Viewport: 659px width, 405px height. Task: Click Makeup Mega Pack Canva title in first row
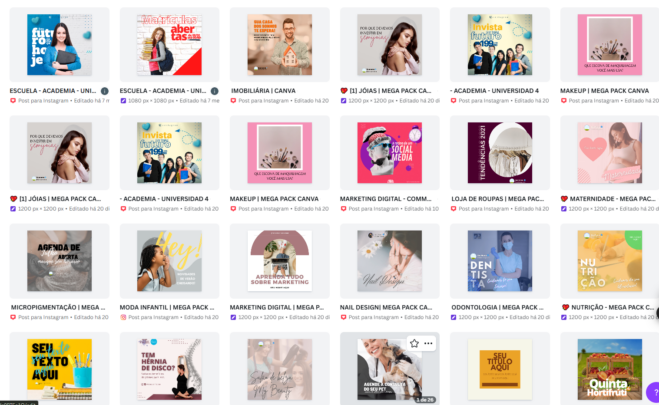point(604,91)
